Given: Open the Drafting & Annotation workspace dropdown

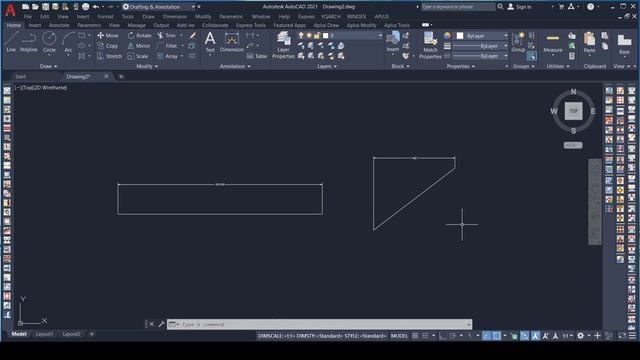Looking at the screenshot, I should click(159, 7).
